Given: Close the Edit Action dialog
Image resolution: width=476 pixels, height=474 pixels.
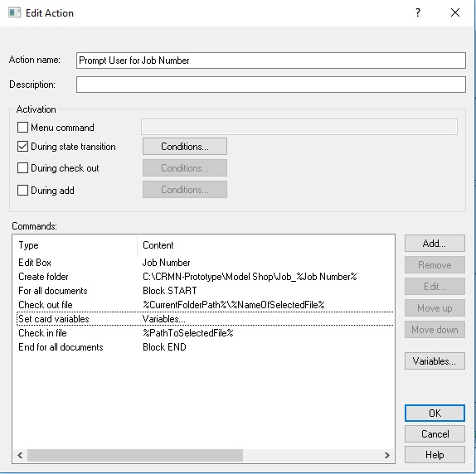Looking at the screenshot, I should point(455,12).
